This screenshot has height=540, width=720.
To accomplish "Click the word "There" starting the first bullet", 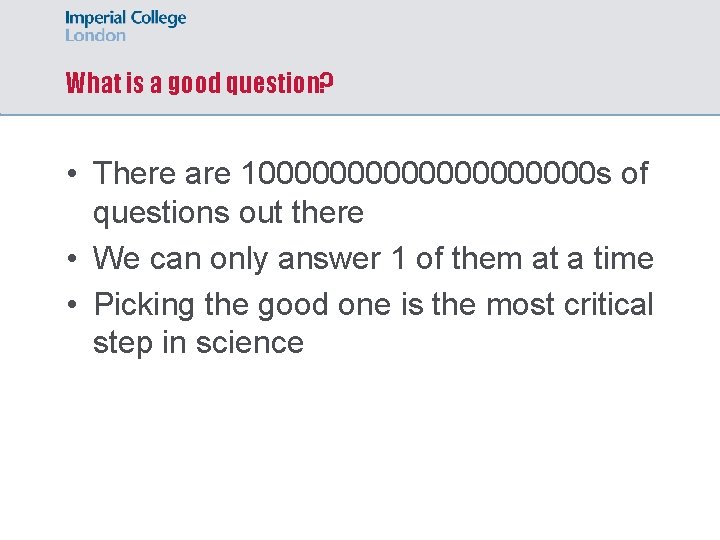I will click(135, 173).
